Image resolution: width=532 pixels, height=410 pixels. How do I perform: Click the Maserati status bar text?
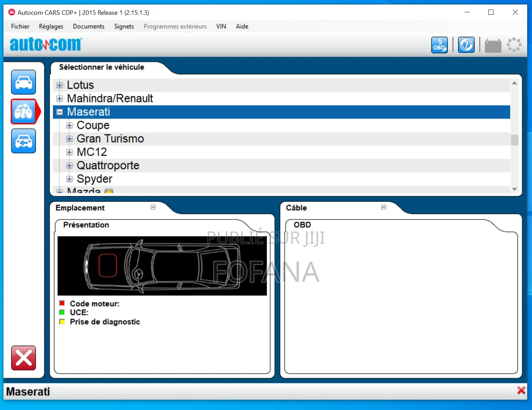[28, 391]
